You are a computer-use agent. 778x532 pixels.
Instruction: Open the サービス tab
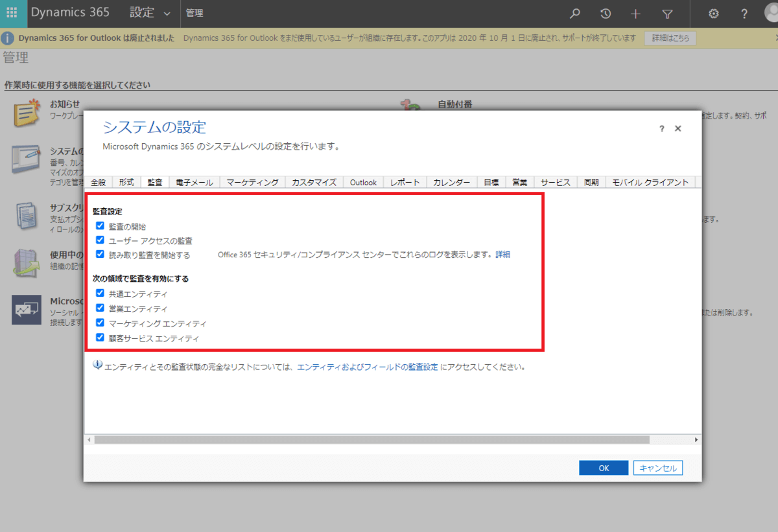(556, 182)
